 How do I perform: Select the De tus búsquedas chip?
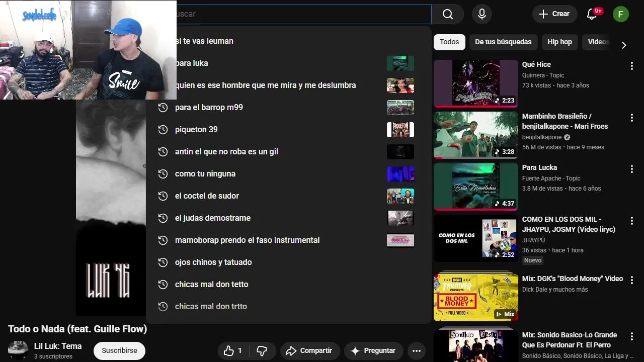pyautogui.click(x=503, y=42)
